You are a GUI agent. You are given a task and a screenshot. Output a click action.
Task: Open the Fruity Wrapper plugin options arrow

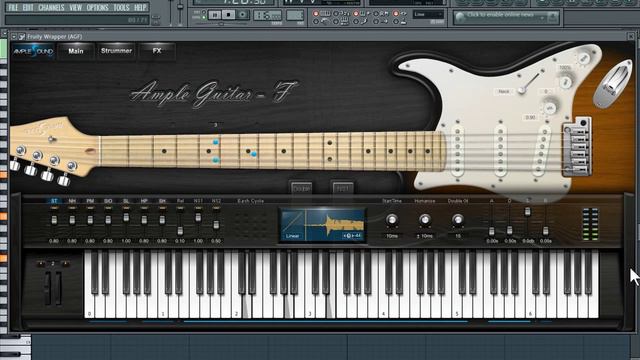[x=14, y=37]
